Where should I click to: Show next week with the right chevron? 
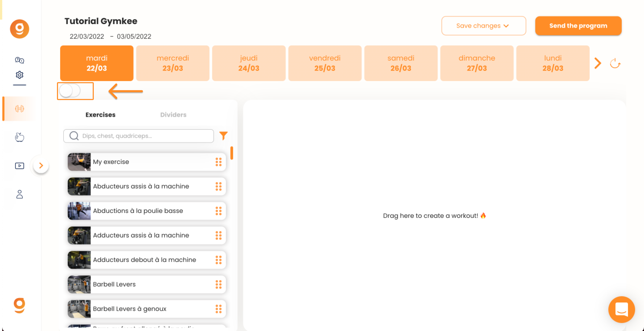pos(598,63)
